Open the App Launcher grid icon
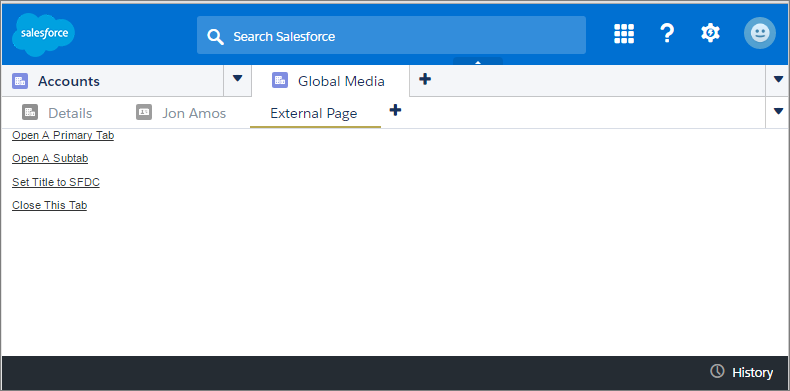This screenshot has width=790, height=391. point(624,34)
